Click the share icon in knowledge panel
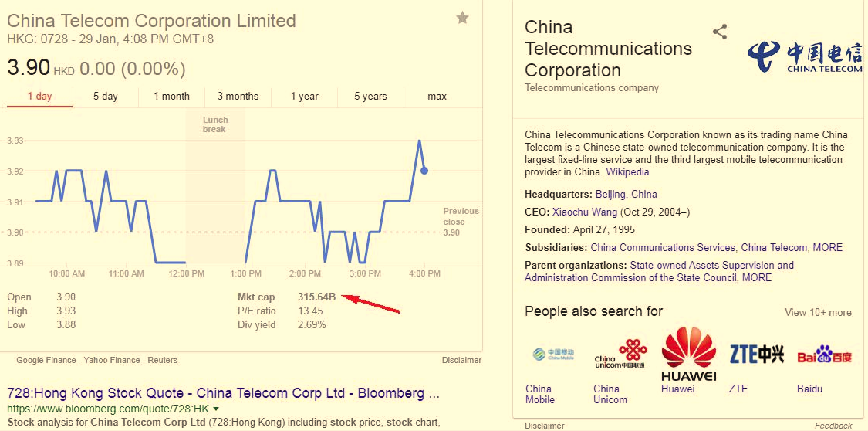 (x=720, y=32)
